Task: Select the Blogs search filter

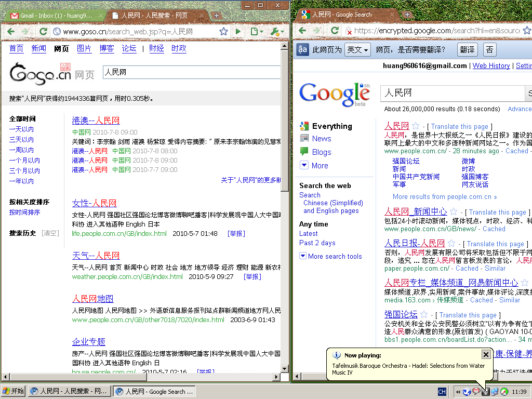Action: [322, 152]
